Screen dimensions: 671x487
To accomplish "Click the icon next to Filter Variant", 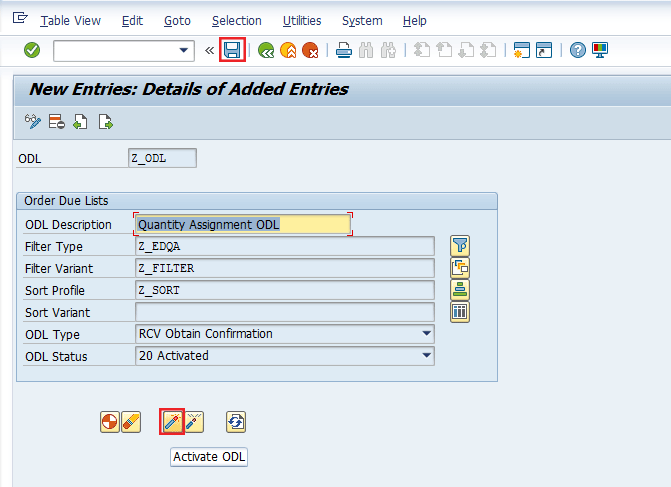I will tap(460, 268).
